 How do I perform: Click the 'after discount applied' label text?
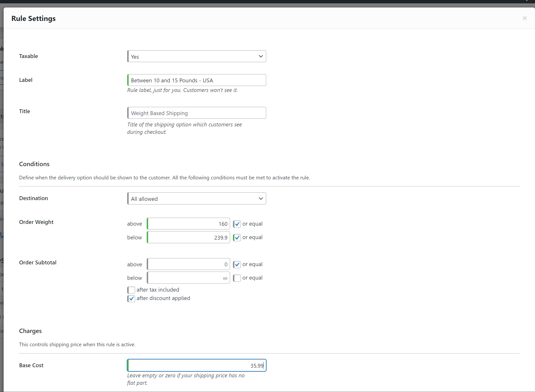(163, 298)
